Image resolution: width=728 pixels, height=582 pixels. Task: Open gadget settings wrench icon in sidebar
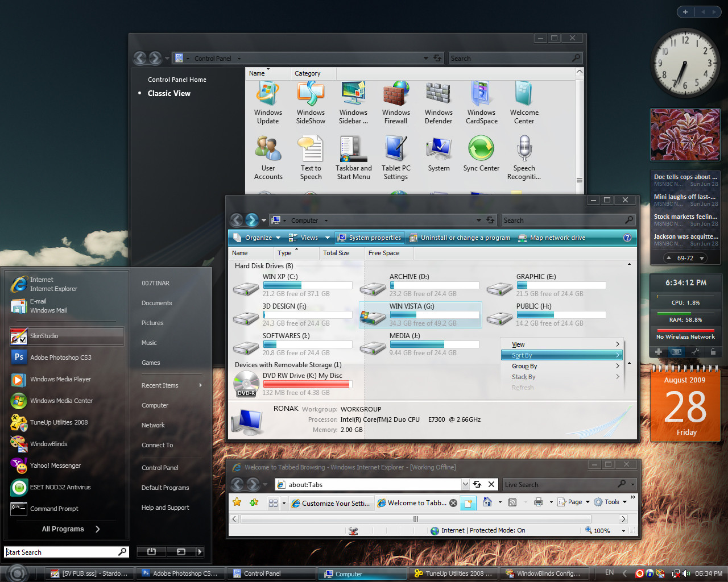pyautogui.click(x=696, y=352)
